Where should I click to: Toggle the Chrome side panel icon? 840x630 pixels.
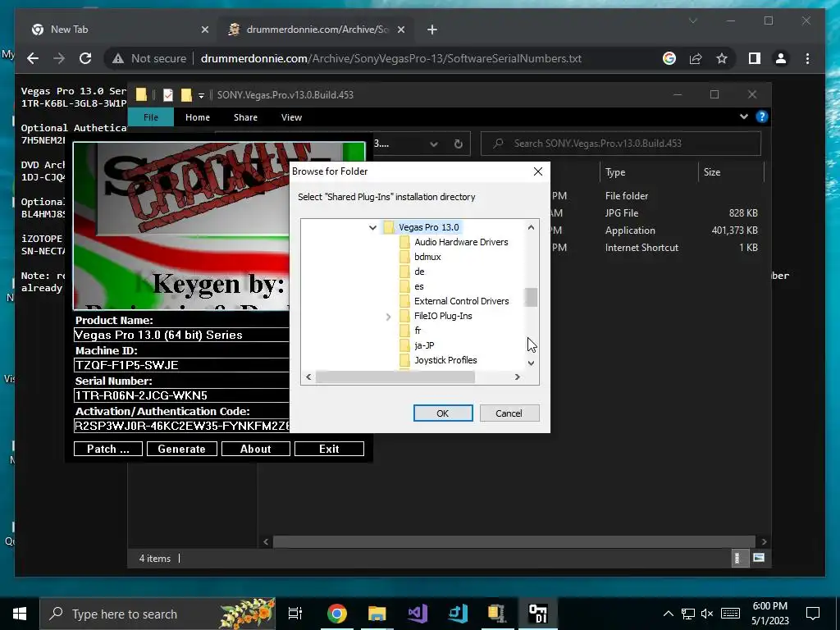pos(755,58)
